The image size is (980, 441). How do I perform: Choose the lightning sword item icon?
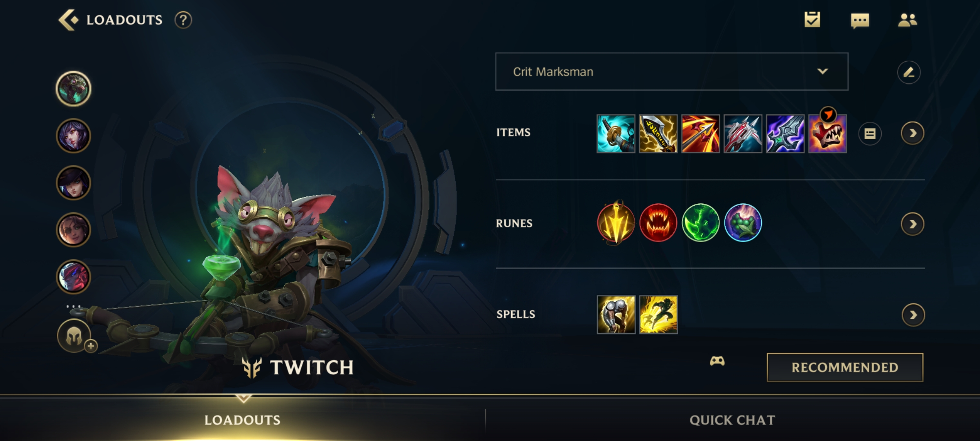[x=658, y=134]
